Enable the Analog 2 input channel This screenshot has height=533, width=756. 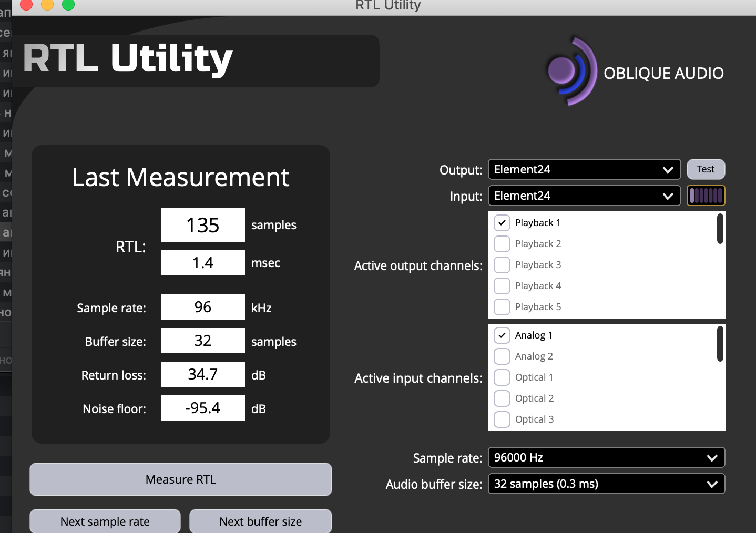coord(502,356)
